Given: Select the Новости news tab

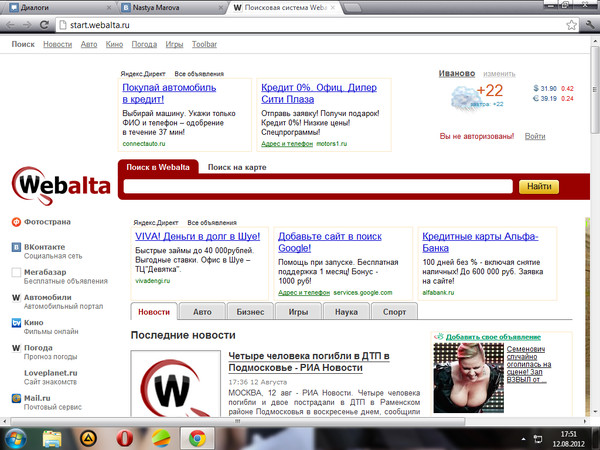Looking at the screenshot, I should (154, 311).
